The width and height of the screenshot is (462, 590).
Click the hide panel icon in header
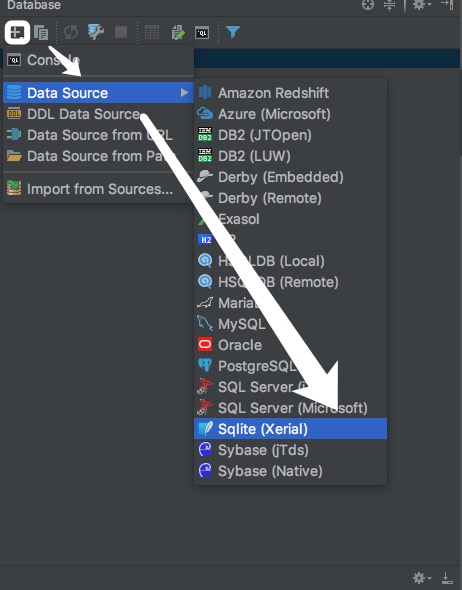(447, 5)
